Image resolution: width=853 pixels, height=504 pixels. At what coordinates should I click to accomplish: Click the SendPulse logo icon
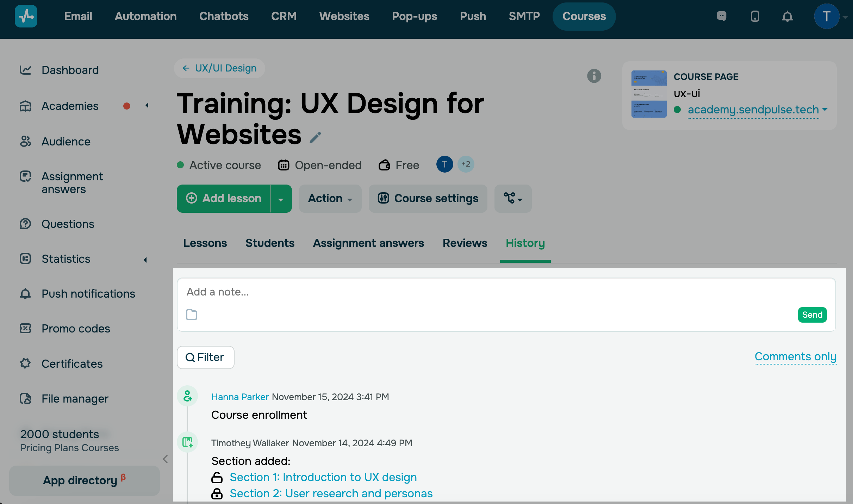point(26,16)
